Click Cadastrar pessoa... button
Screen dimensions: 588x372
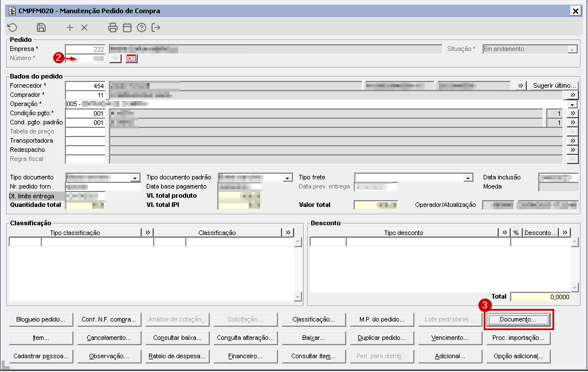point(41,357)
